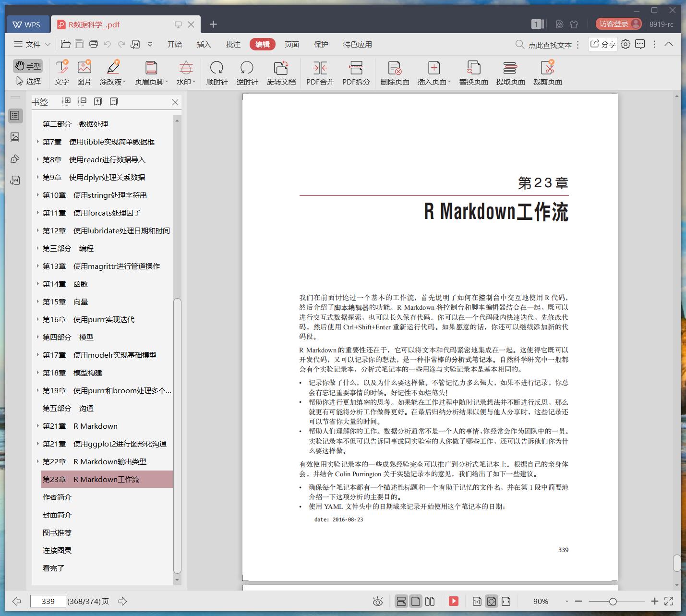Viewport: 686px width, 616px height.
Task: Click the page number input field
Action: click(48, 601)
